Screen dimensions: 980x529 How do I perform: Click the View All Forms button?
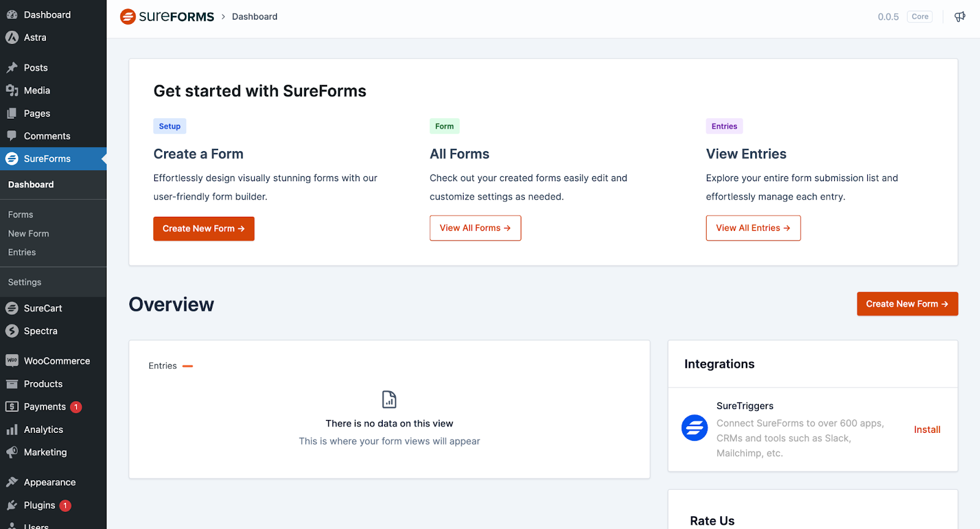pyautogui.click(x=475, y=228)
